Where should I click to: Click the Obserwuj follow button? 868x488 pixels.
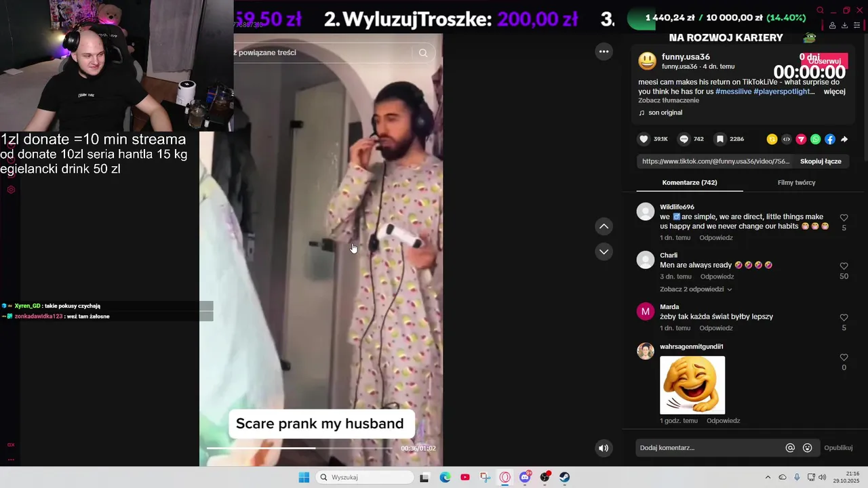tap(824, 61)
